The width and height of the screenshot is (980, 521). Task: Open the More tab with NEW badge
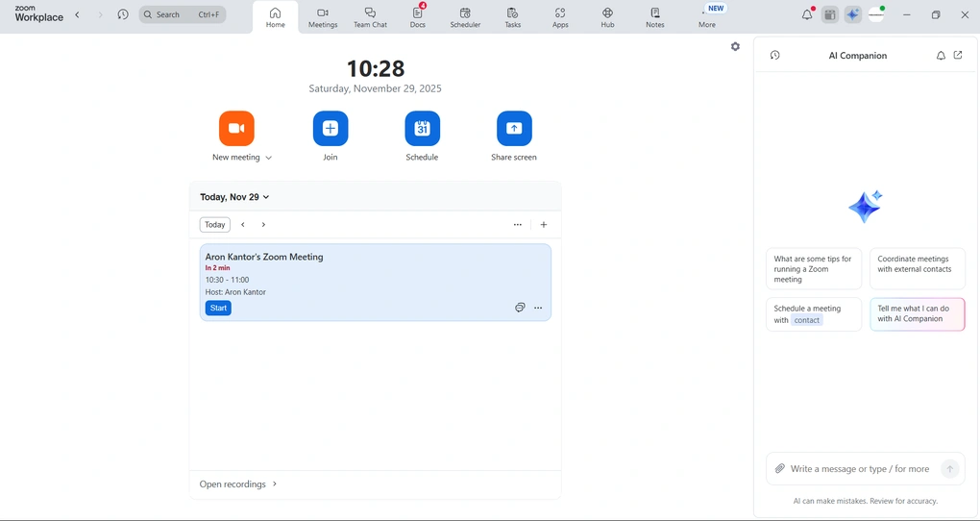point(707,17)
